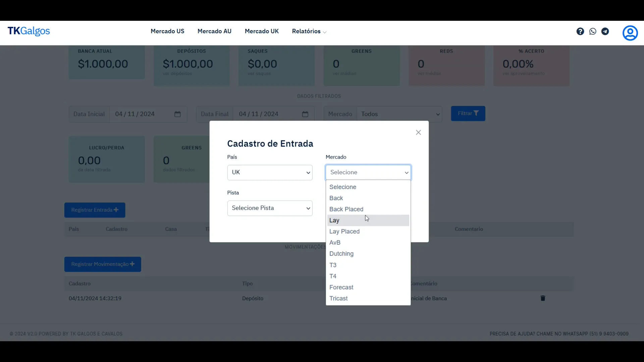Delete the Depósito movement with trash icon
This screenshot has height=362, width=644.
(x=543, y=298)
